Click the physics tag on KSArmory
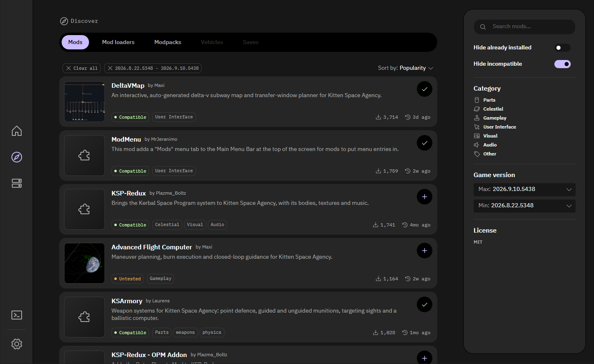Screen dimensions: 594x364 [212, 333]
